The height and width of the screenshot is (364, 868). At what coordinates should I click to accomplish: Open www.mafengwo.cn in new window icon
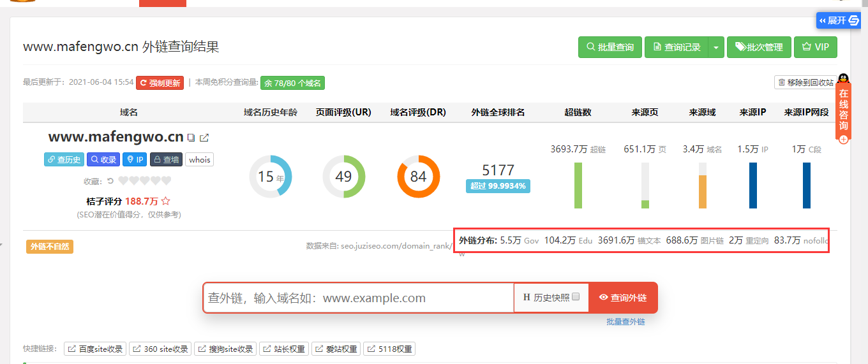[x=204, y=138]
